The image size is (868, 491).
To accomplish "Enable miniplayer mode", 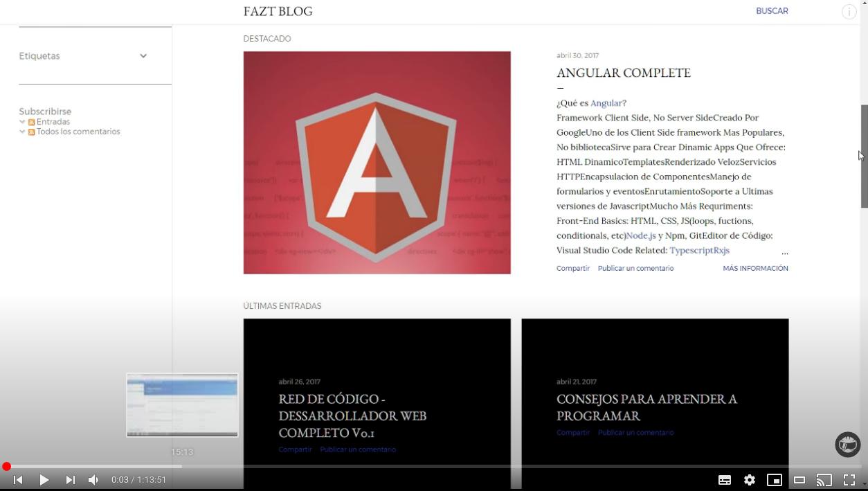I will [775, 480].
